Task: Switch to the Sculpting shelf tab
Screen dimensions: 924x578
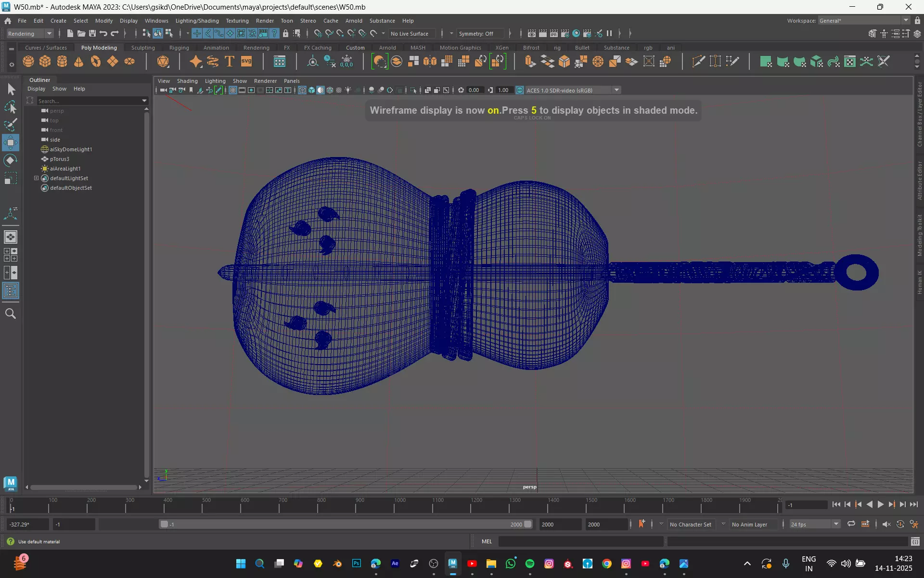Action: tap(143, 48)
